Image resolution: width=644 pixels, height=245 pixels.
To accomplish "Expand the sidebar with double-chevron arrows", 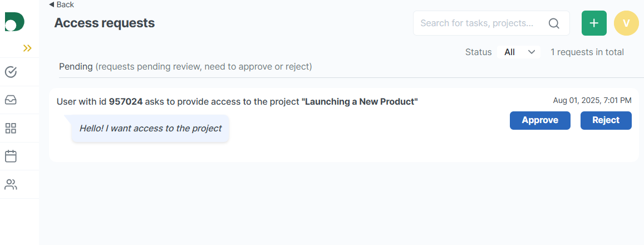I will click(27, 48).
